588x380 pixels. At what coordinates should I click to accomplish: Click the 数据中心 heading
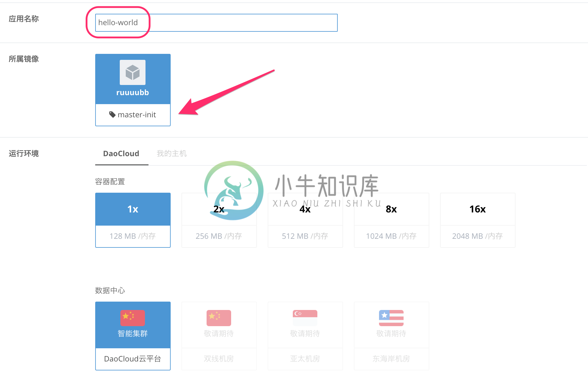tap(110, 291)
